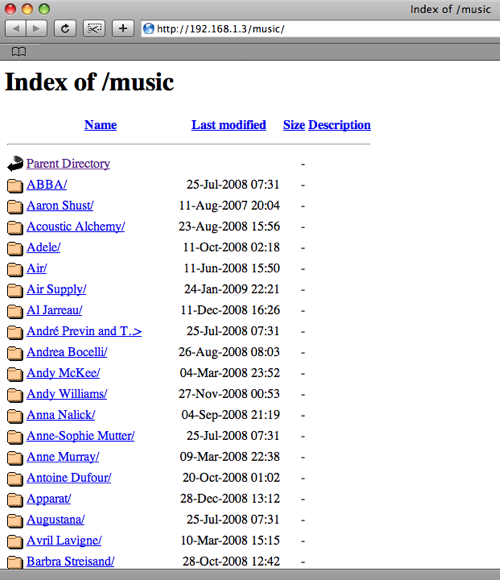Open the Acoustic Alchemy/ directory
The image size is (500, 580).
pos(76,226)
